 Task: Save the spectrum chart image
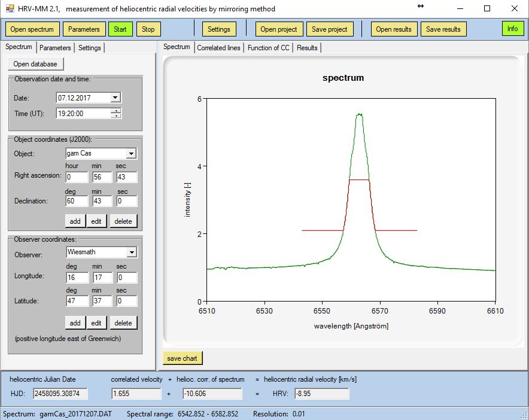(x=183, y=358)
